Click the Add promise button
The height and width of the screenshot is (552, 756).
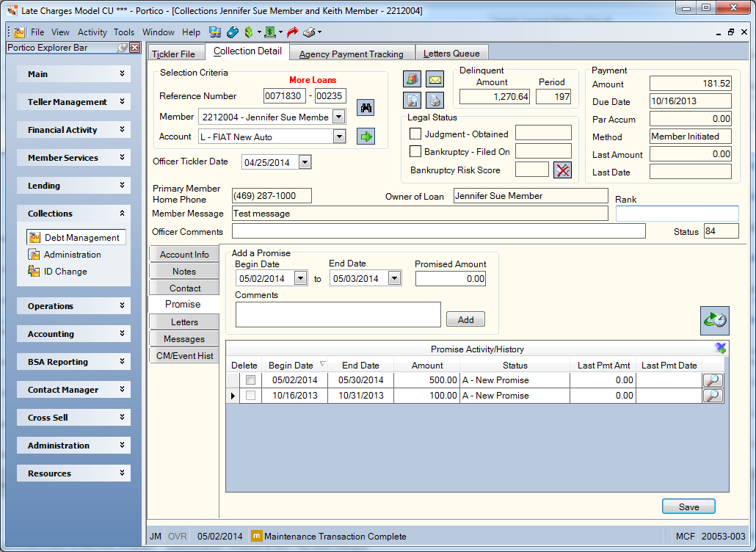(x=465, y=319)
